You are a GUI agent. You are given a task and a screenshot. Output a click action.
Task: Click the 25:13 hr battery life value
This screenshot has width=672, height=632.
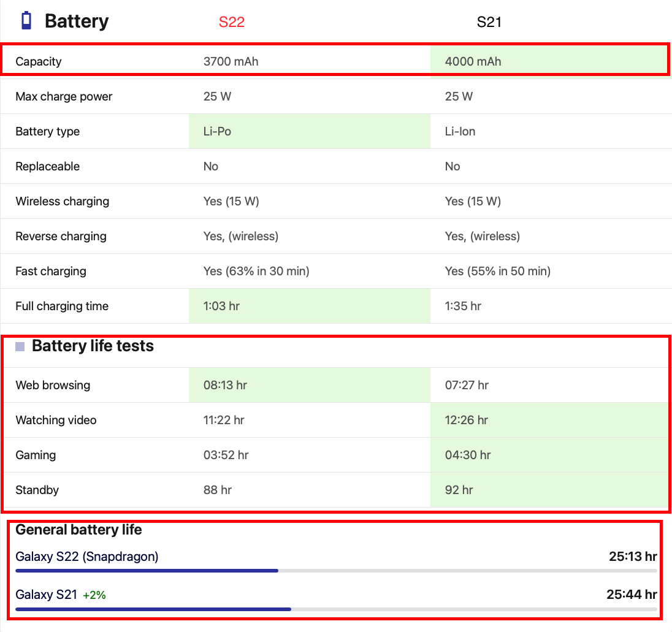click(633, 557)
